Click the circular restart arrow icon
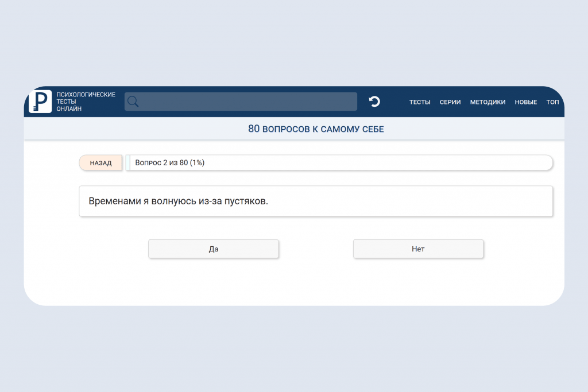Screen dimensions: 588x392 pos(374,102)
